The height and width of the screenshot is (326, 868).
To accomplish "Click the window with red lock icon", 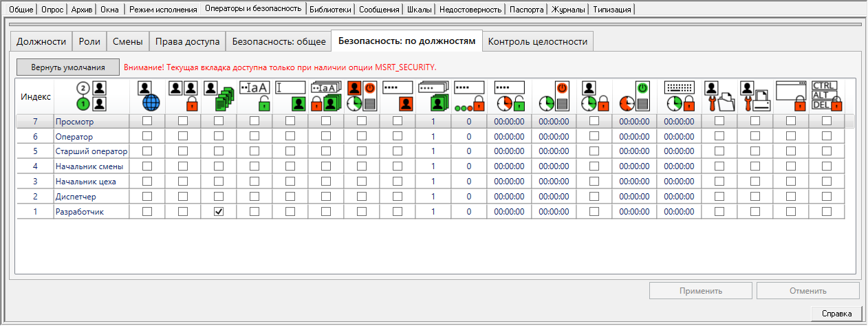I will (791, 96).
